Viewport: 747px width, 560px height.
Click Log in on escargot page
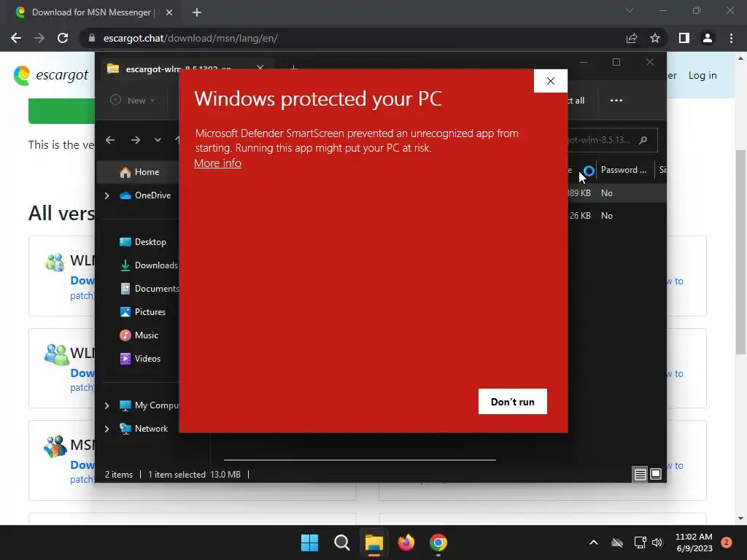tap(703, 75)
